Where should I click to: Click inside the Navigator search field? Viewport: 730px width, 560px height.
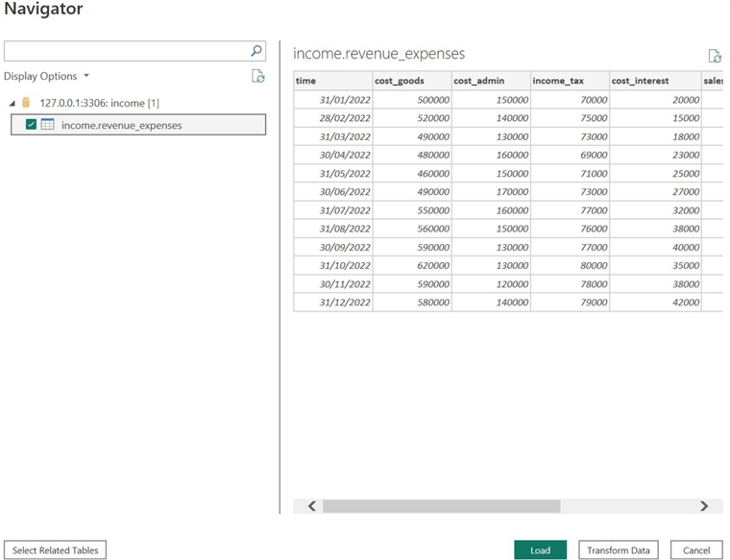pyautogui.click(x=125, y=51)
